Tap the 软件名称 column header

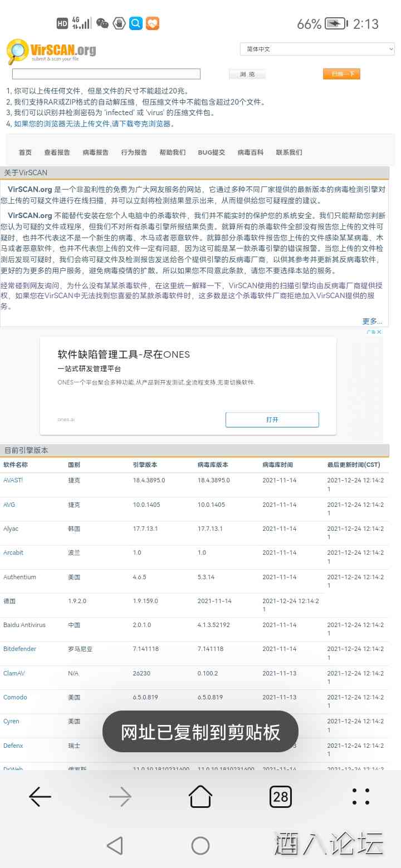(16, 465)
